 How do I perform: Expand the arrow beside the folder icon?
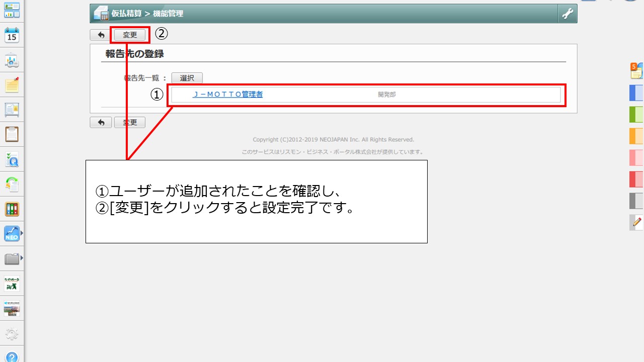pyautogui.click(x=22, y=258)
